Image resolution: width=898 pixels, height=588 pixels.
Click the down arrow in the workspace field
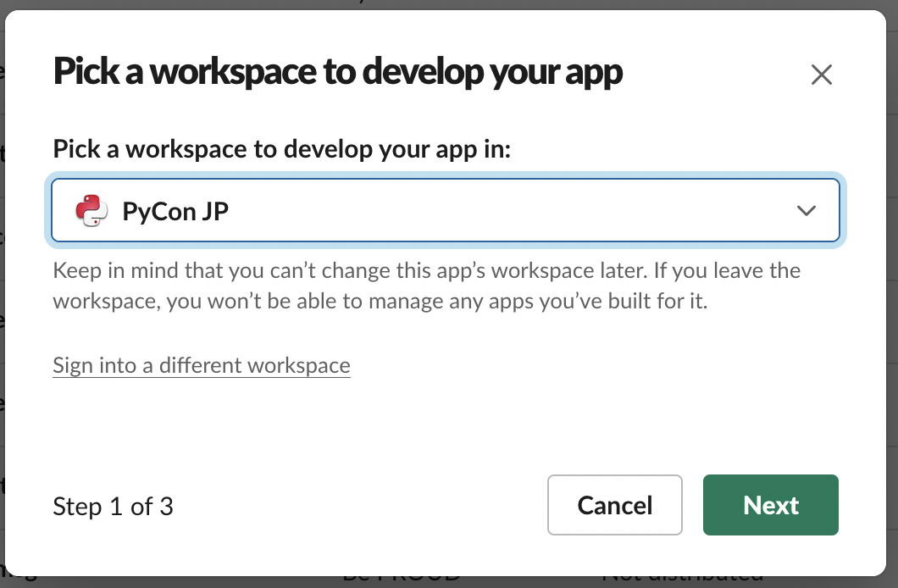tap(806, 210)
